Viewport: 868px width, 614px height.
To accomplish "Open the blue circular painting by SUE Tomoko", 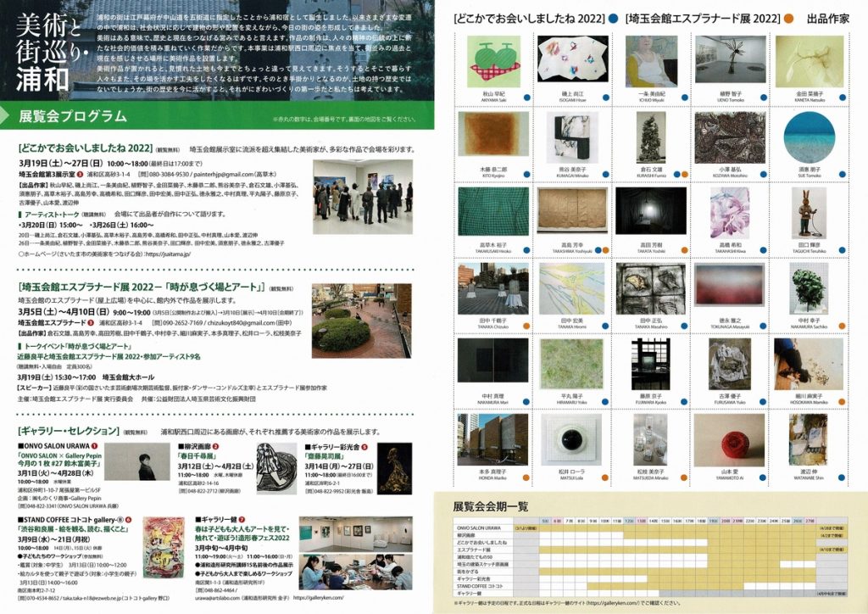I will tap(808, 136).
